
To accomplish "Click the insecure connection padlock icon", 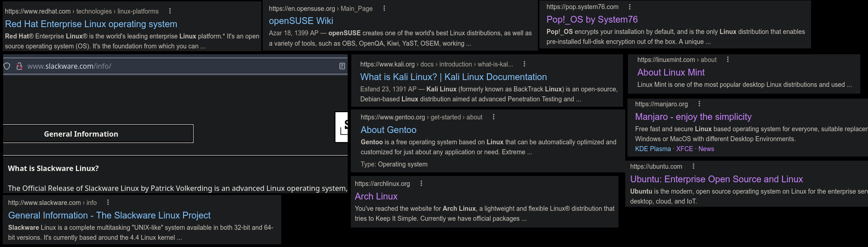I will (19, 66).
